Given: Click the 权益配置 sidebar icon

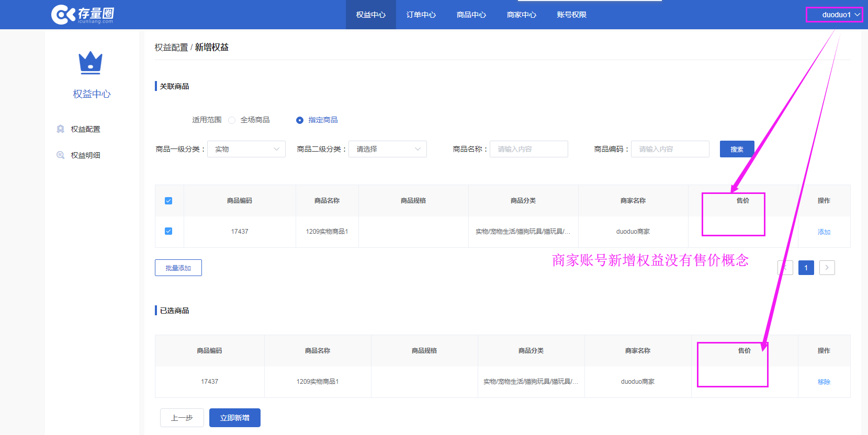Looking at the screenshot, I should click(x=61, y=129).
